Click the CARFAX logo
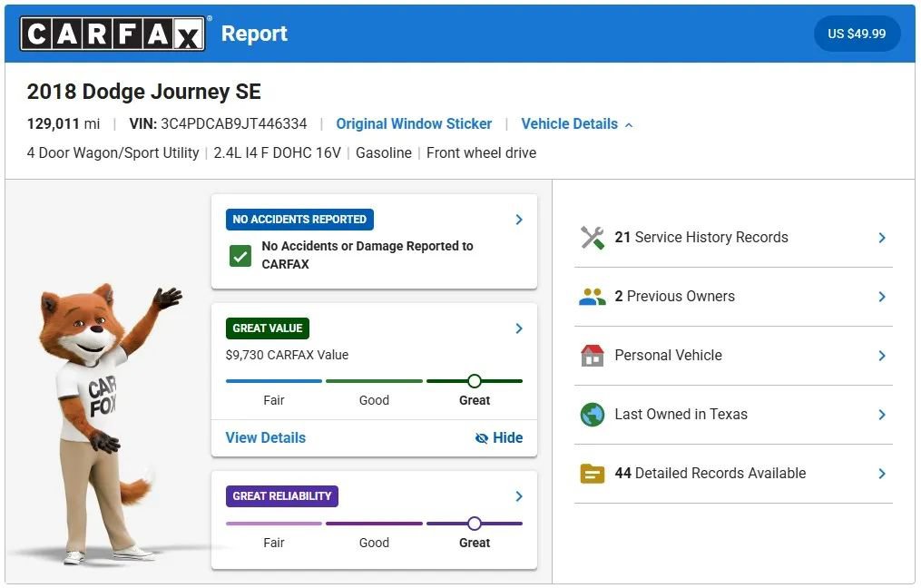The width and height of the screenshot is (921, 588). point(113,34)
